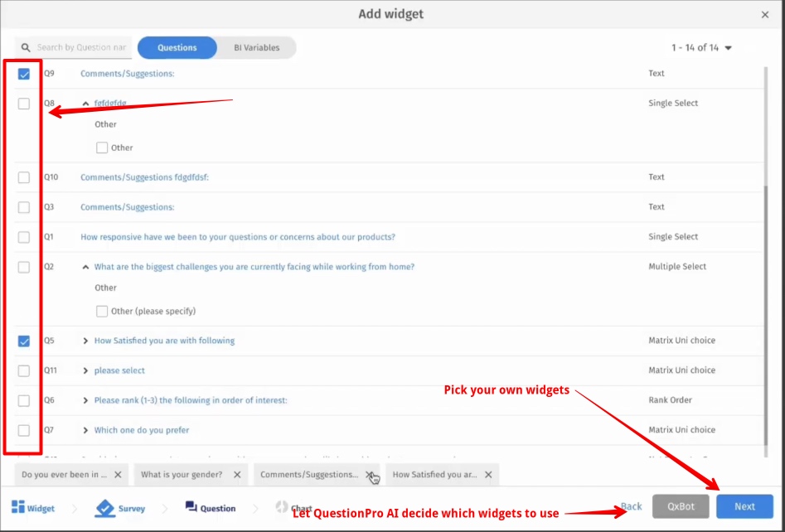Screen dimensions: 785x532
Task: Remove the 'Comments/Suggestions...' selection chip
Action: click(x=371, y=474)
